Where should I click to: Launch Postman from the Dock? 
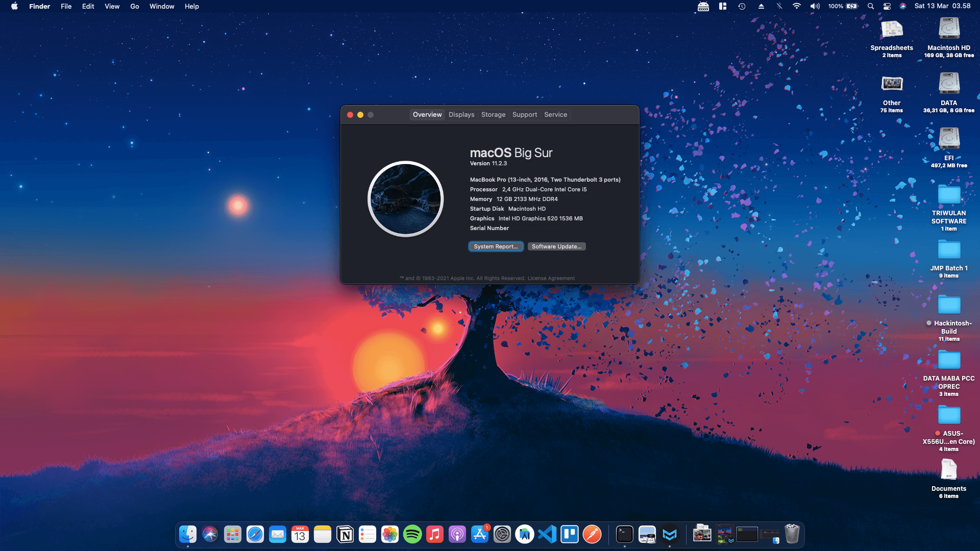click(592, 534)
